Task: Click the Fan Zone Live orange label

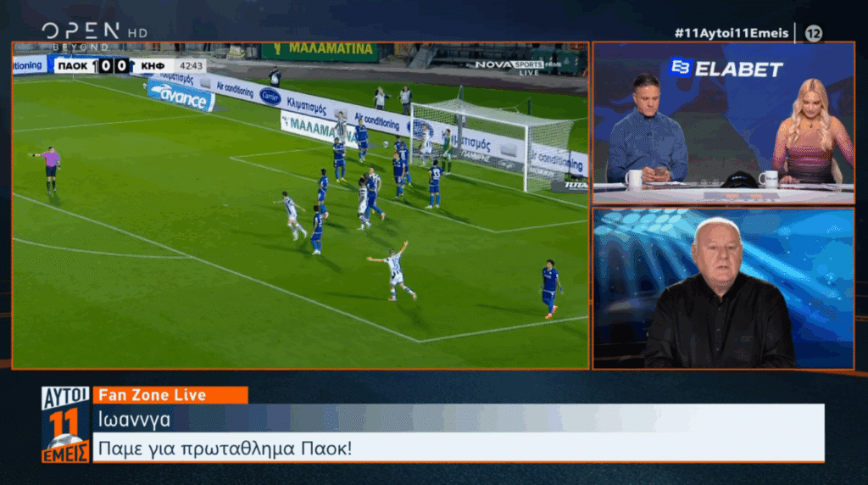Action: coord(170,395)
